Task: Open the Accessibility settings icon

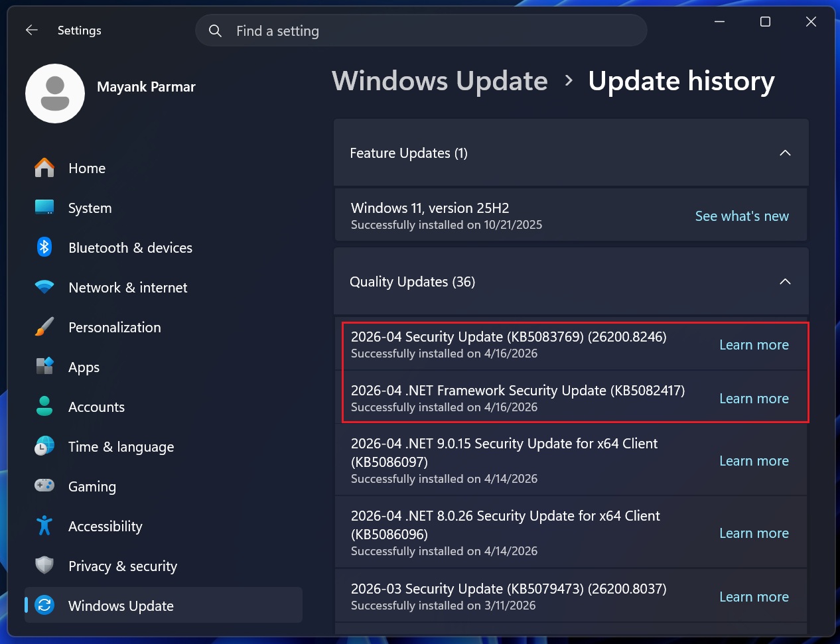Action: coord(44,526)
